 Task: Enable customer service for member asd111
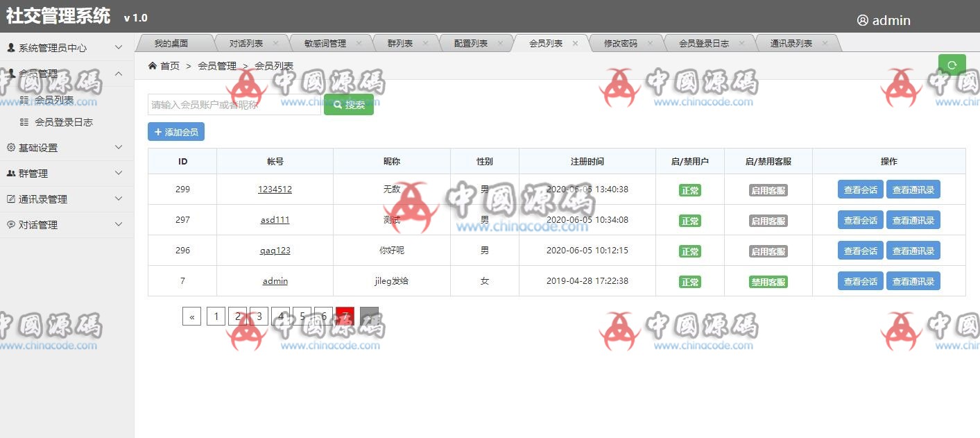768,219
